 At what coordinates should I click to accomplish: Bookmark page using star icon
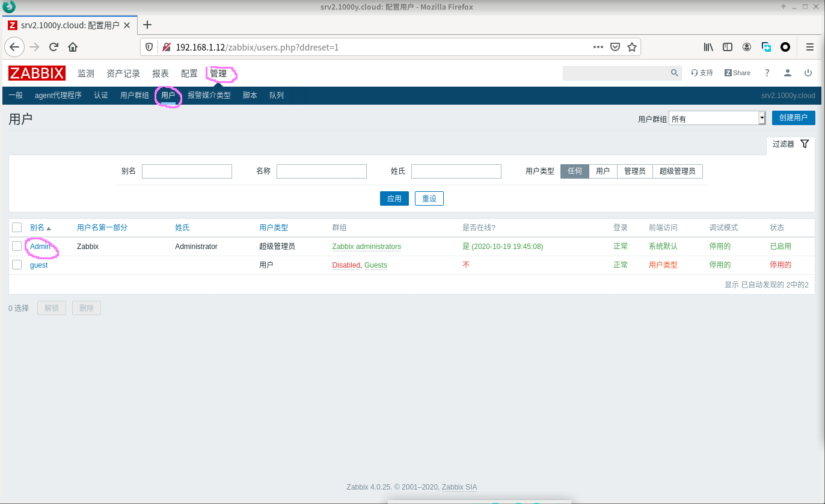tap(631, 47)
